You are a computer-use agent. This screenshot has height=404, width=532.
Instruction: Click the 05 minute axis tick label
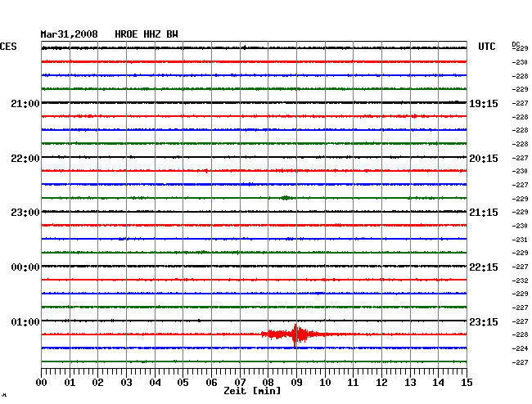coord(183,382)
